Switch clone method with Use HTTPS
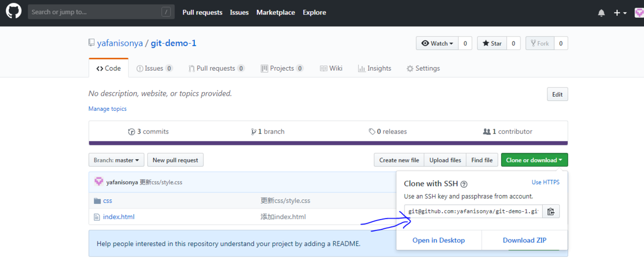Image resolution: width=644 pixels, height=272 pixels. pyautogui.click(x=545, y=183)
